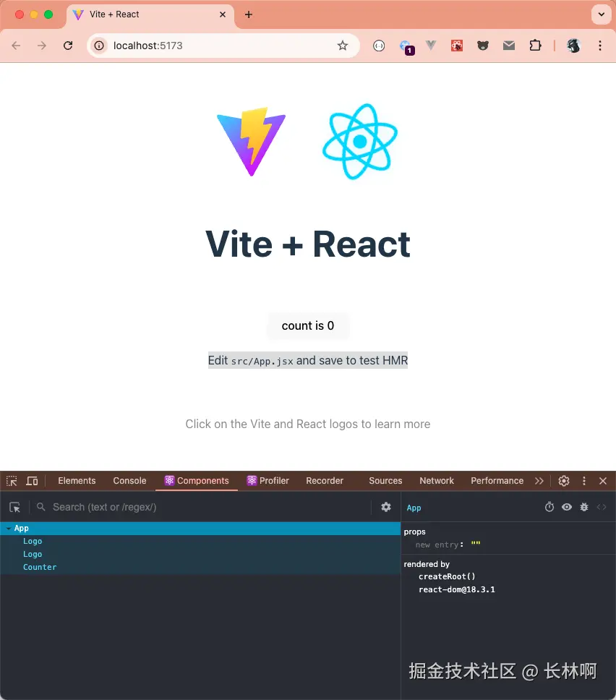Open the Chrome profile avatar
This screenshot has height=700, width=616.
[573, 46]
